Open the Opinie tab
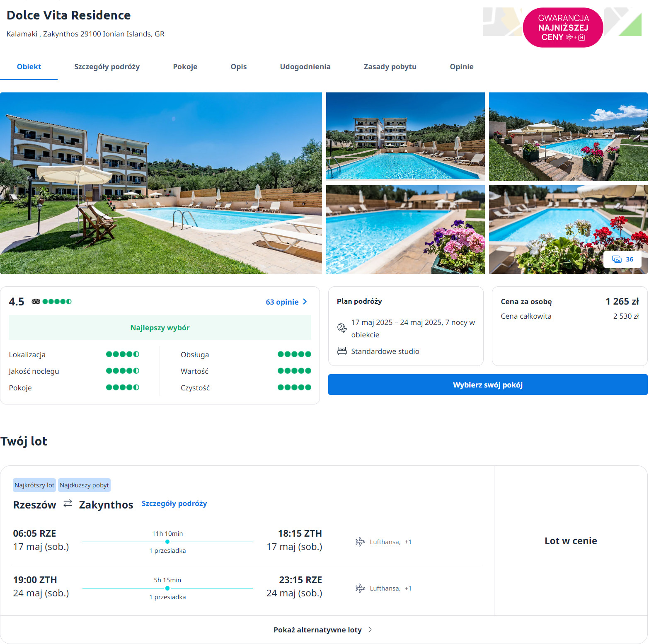This screenshot has height=644, width=649. click(x=462, y=67)
